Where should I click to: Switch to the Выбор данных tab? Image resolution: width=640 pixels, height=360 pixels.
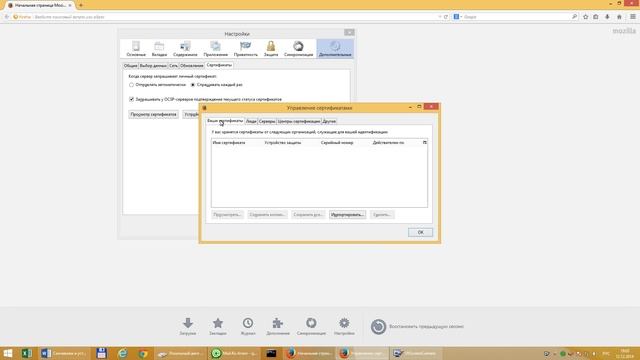tap(153, 66)
